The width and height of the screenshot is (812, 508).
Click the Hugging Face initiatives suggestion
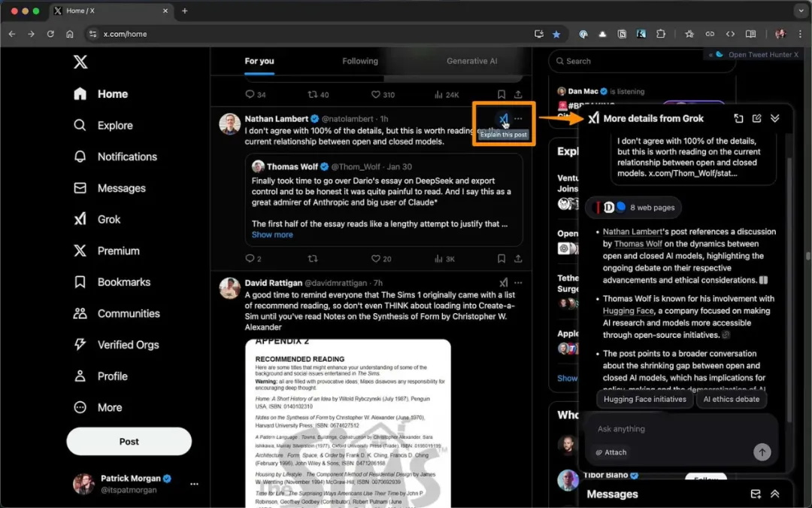coord(644,399)
